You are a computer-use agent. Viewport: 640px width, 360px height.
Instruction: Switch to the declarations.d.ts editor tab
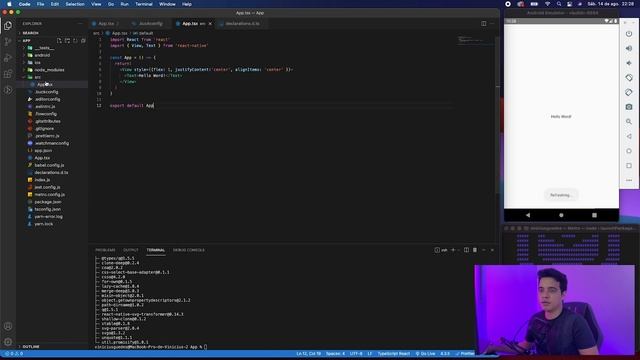(242, 24)
